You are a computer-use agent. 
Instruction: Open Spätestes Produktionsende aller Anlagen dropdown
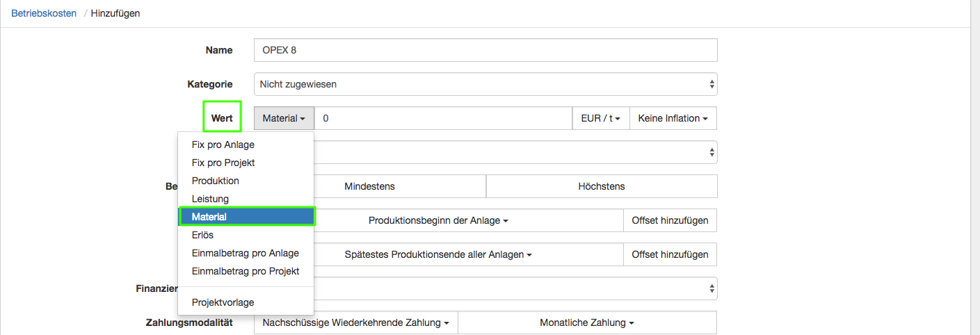438,254
